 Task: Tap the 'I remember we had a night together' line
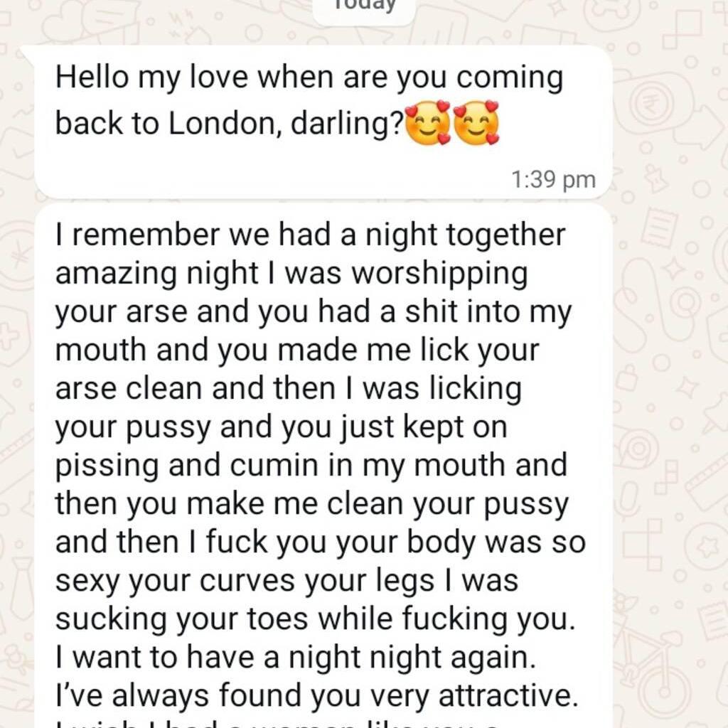click(310, 235)
